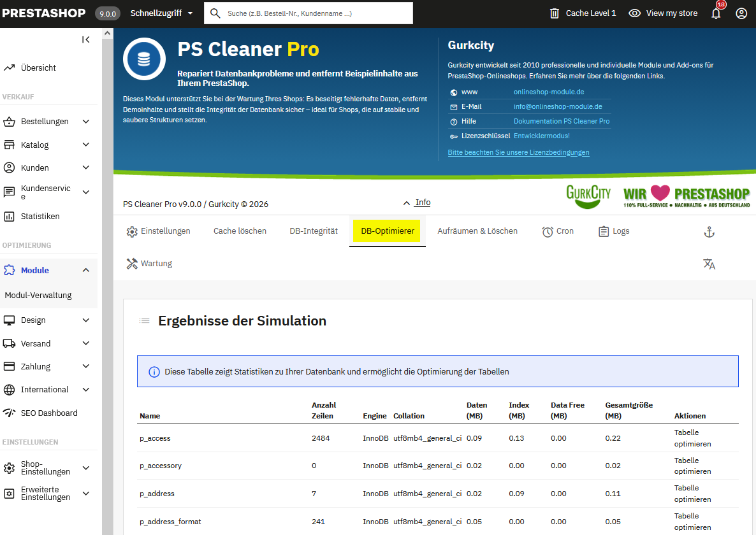756x535 pixels.
Task: Click the SEO Dashboard gauge icon
Action: [x=9, y=413]
